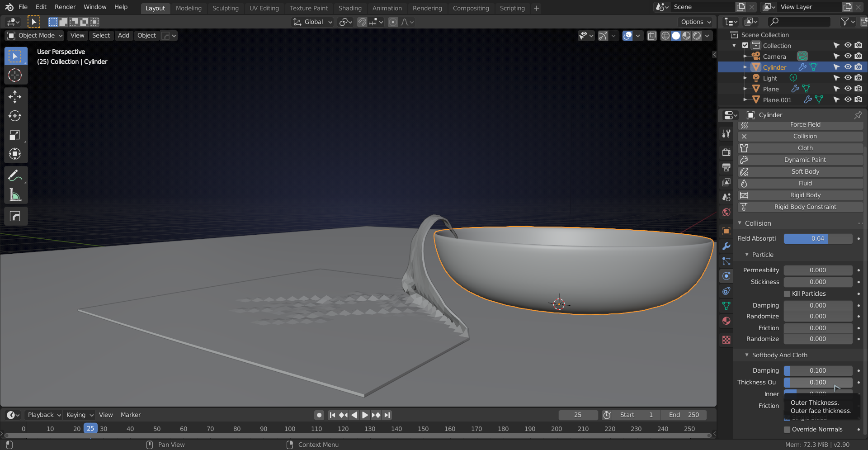Open the Particles properties tab
This screenshot has height=450, width=868.
pyautogui.click(x=726, y=261)
